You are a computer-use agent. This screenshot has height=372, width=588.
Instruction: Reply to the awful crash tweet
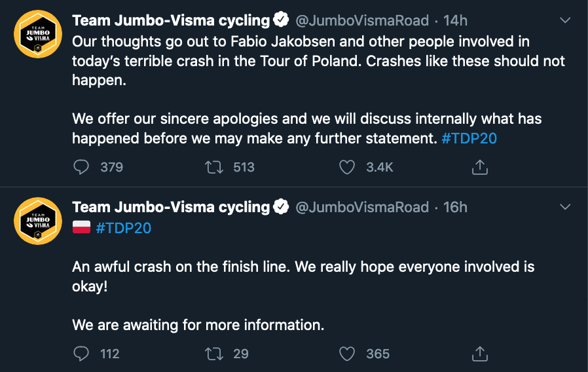click(x=81, y=354)
